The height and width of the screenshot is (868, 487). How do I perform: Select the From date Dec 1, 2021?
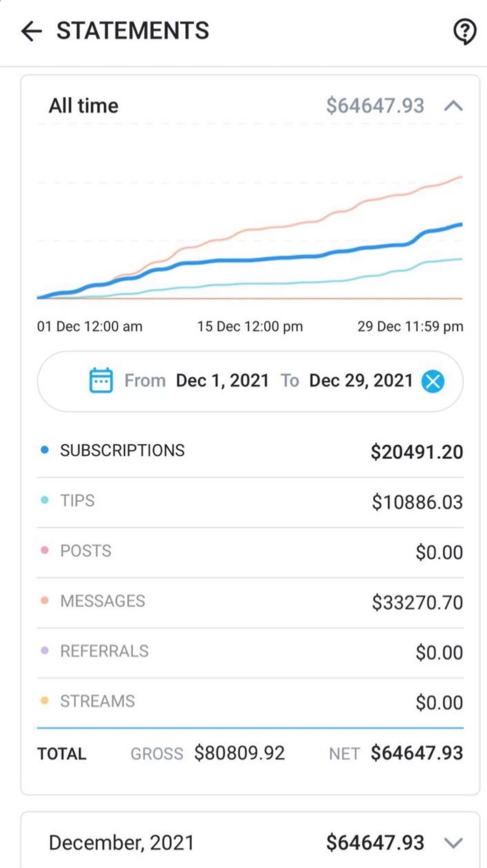coord(223,380)
